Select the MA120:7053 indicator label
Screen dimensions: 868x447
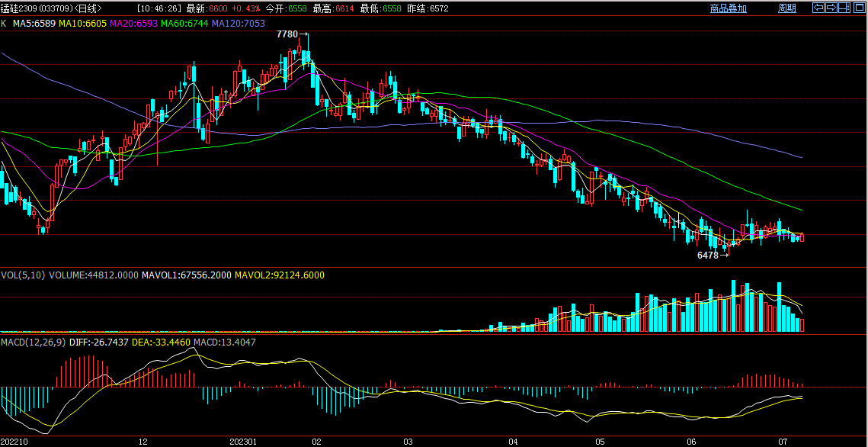point(239,23)
